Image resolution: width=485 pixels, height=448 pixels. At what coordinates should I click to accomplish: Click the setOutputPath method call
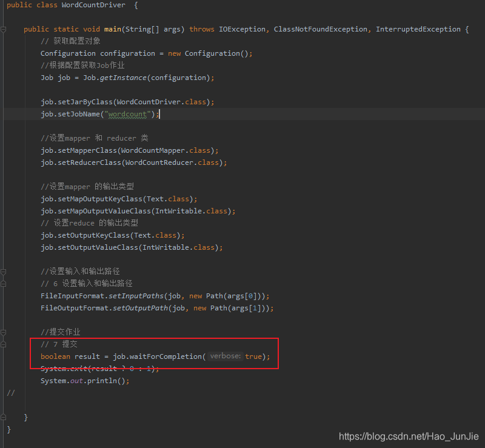[140, 308]
